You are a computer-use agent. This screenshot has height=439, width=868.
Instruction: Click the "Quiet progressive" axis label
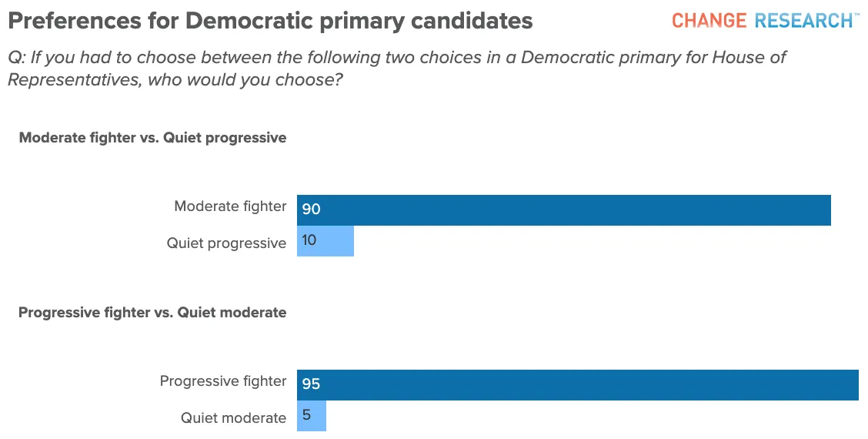(x=226, y=243)
